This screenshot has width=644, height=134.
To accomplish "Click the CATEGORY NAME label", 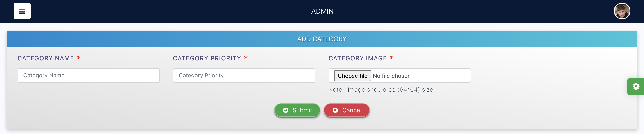I will tap(46, 58).
